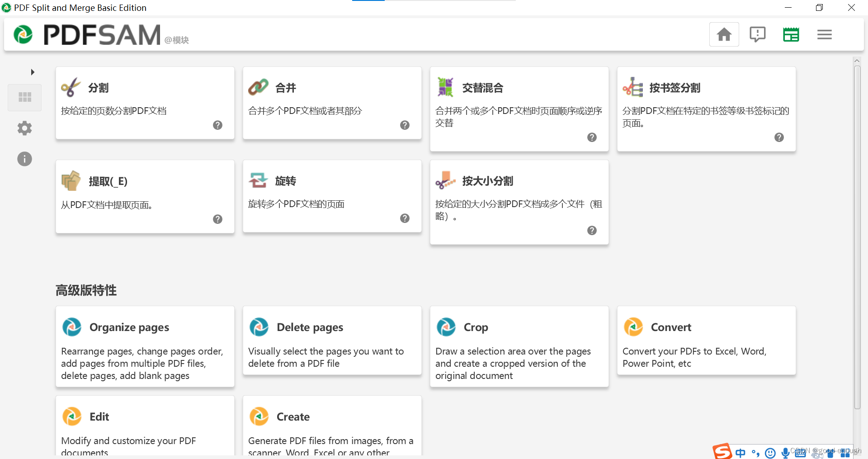
Task: Open the 按大小分割 module title
Action: pyautogui.click(x=488, y=181)
